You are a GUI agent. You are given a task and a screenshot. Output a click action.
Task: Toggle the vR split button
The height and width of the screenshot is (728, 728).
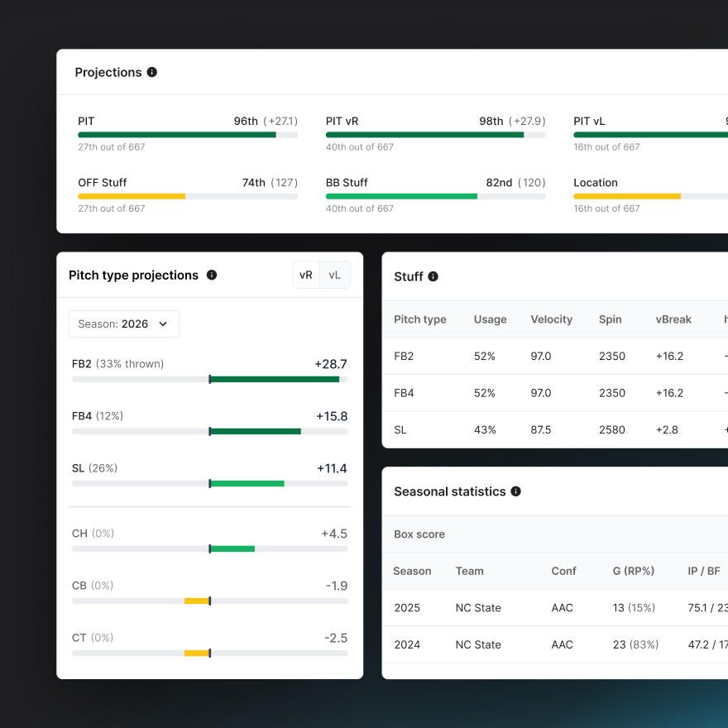tap(306, 275)
